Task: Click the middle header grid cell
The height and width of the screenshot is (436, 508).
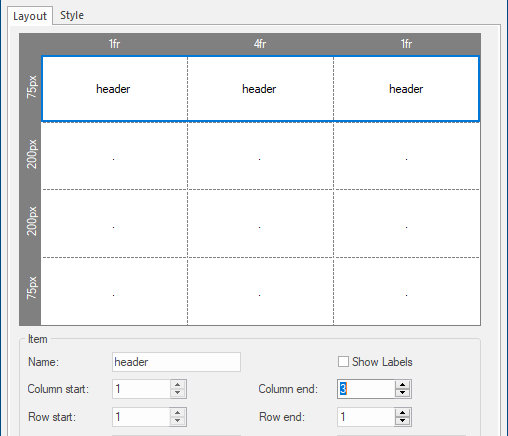Action: [260, 89]
